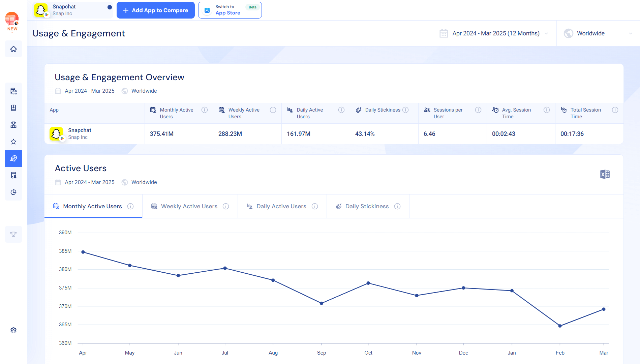Open the settings gear in sidebar
This screenshot has width=640, height=364.
13,330
